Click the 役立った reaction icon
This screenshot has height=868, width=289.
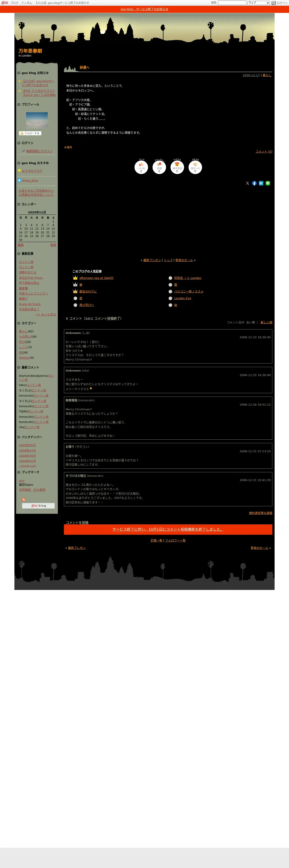(x=195, y=167)
